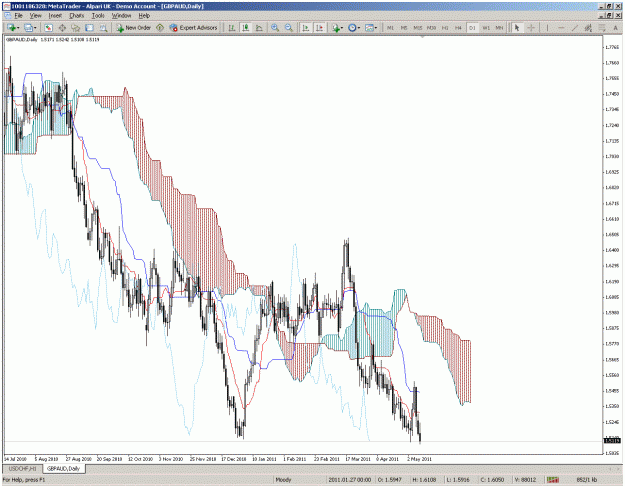Zoom in on the chart
The image size is (625, 486).
pos(275,28)
